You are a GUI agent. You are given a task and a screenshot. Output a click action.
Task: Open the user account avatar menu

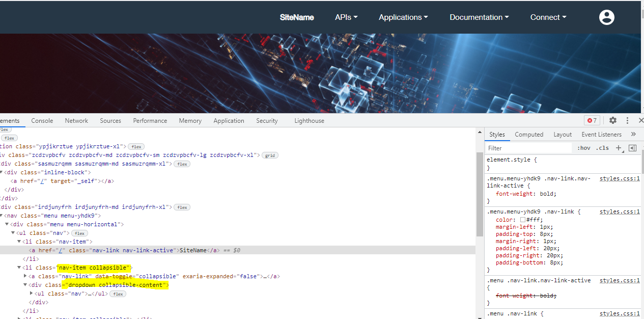(x=606, y=17)
